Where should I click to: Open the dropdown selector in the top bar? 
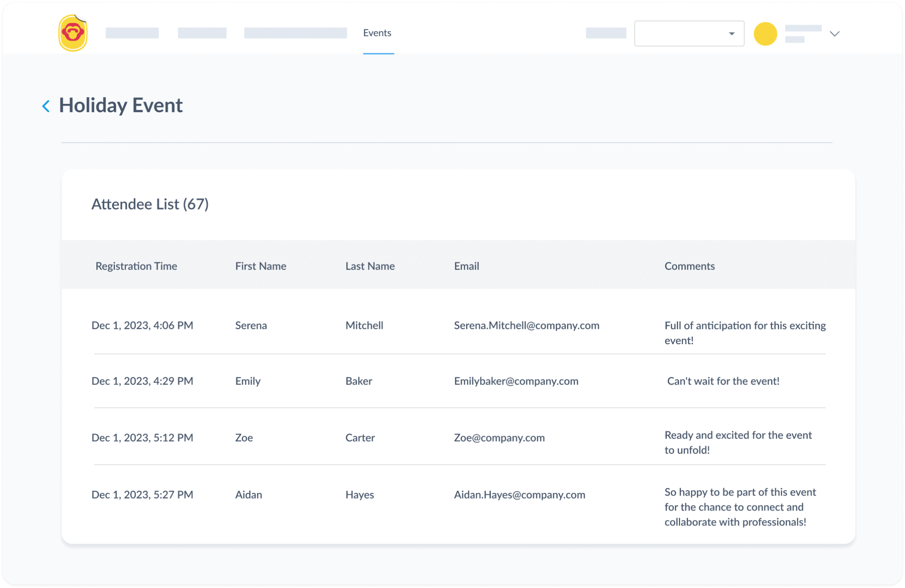[689, 33]
